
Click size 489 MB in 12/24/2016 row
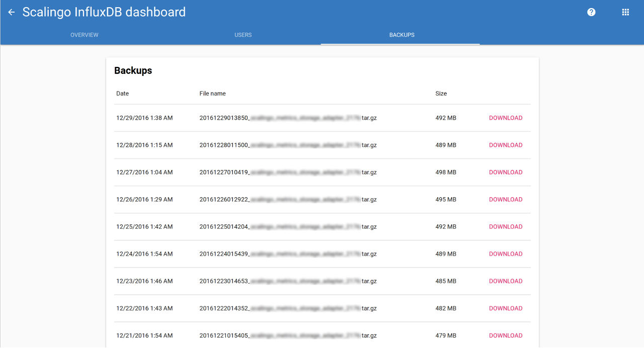pos(446,254)
